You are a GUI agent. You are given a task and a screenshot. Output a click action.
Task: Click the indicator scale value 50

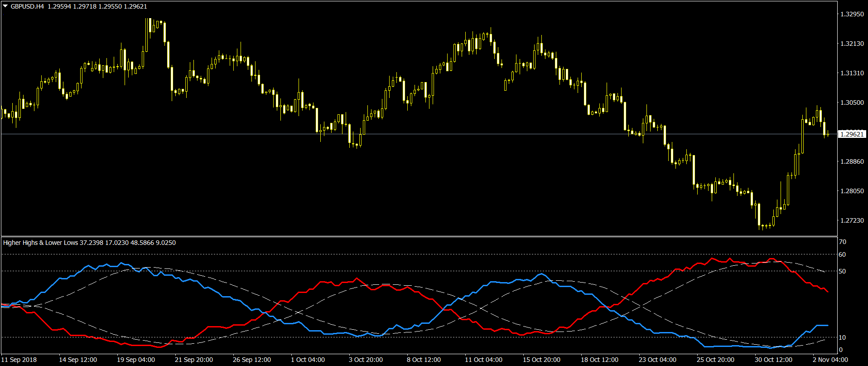(x=842, y=271)
